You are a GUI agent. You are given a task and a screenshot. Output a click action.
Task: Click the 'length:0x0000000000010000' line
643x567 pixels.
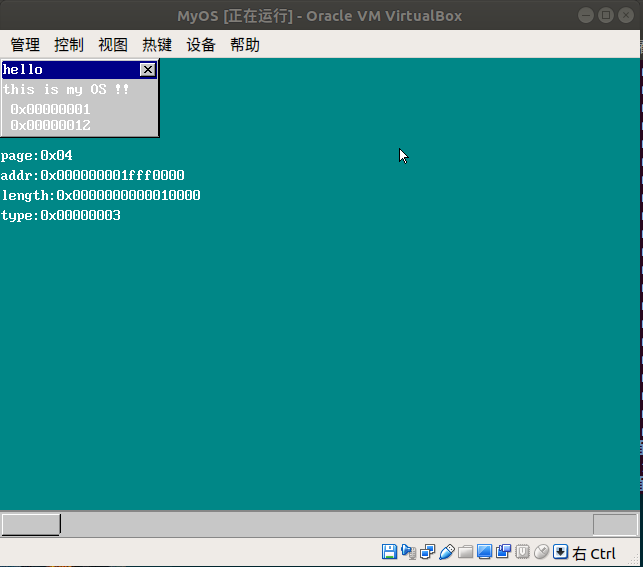(x=100, y=196)
